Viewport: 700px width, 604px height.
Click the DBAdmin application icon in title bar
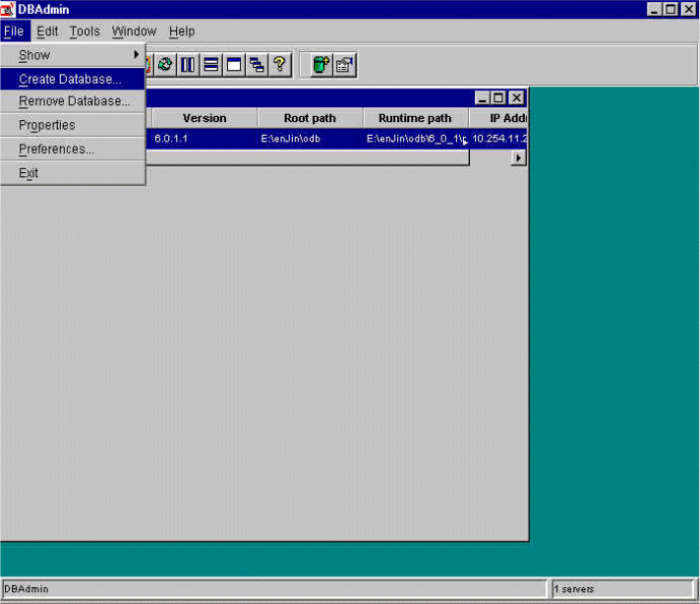[8, 9]
